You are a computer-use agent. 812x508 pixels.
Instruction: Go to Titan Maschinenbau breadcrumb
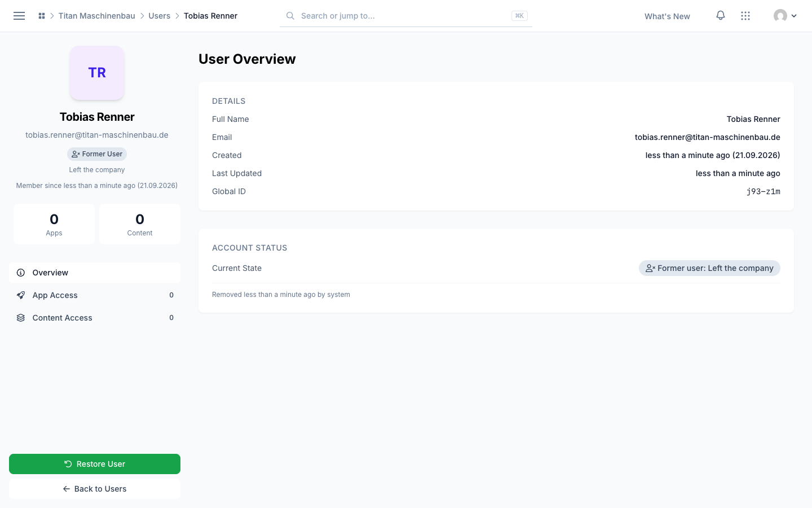tap(97, 16)
